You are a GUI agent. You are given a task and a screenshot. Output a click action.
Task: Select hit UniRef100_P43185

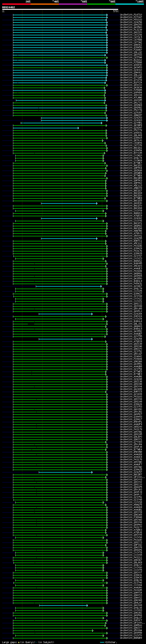(131, 591)
